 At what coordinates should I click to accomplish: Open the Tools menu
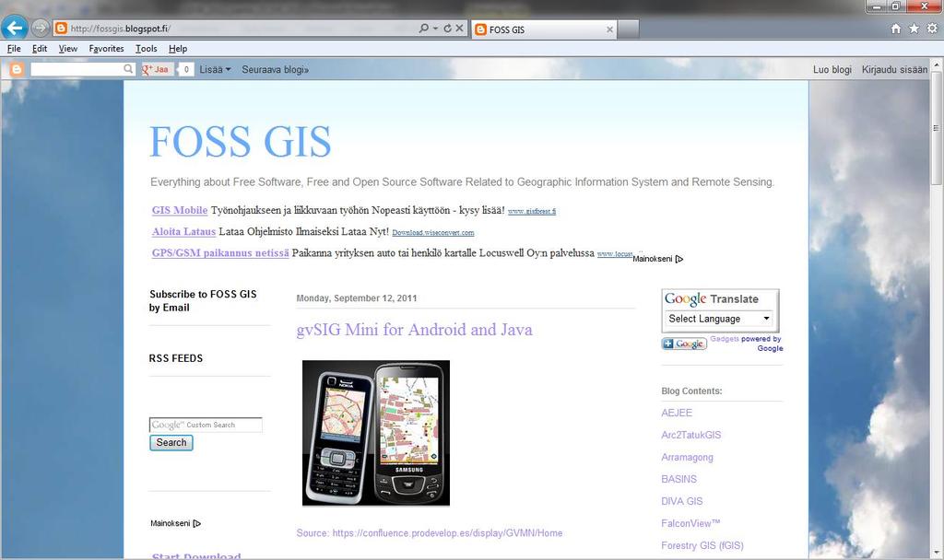pos(147,49)
